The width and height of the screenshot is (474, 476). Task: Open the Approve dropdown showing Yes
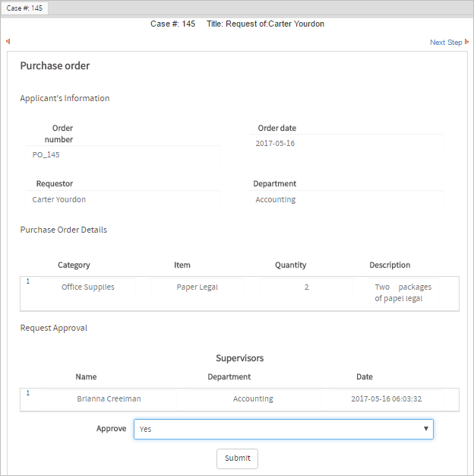click(x=283, y=429)
